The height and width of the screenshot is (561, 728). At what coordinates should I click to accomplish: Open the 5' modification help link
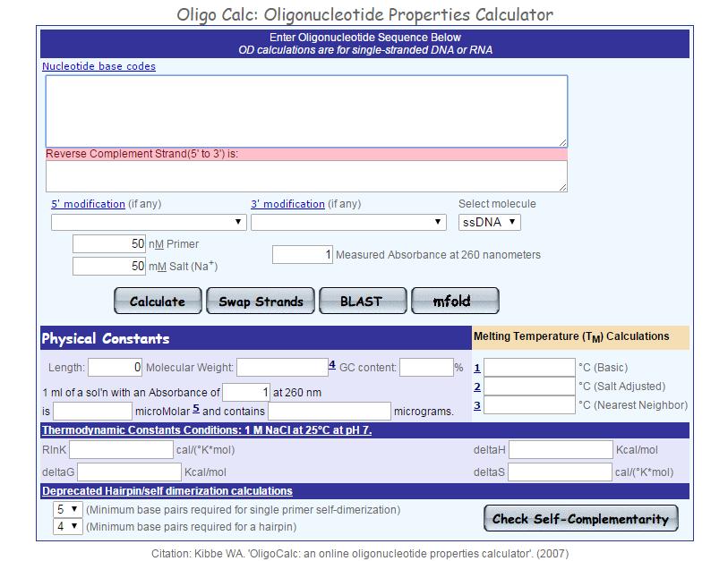[x=89, y=204]
